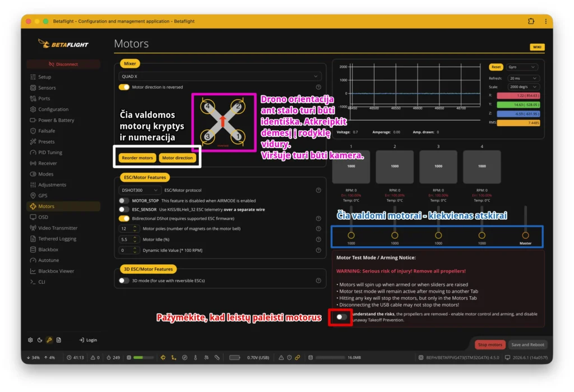Click the Adjustments sliders icon
This screenshot has height=392, width=574.
pos(33,185)
